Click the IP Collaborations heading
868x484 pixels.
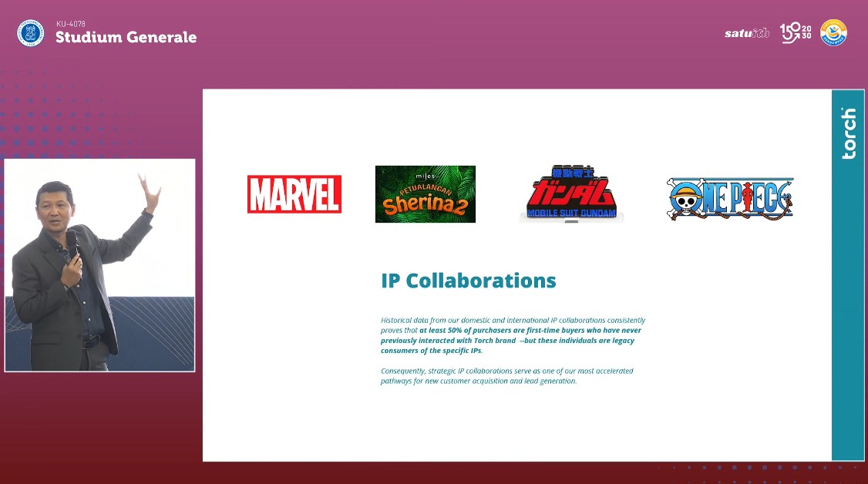coord(468,281)
